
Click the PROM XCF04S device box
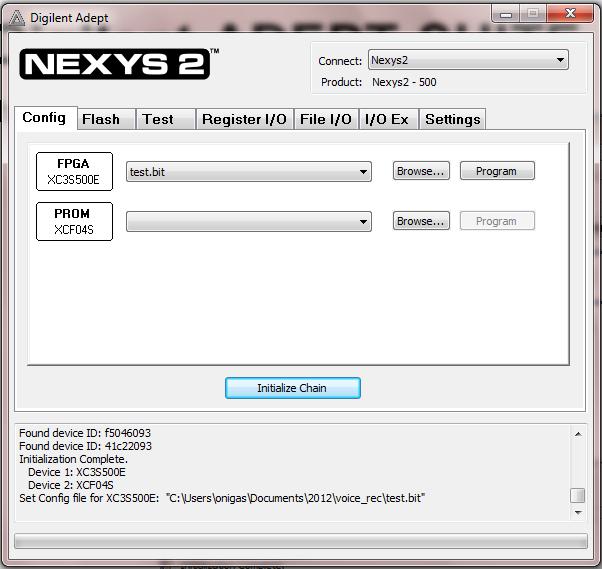(x=74, y=222)
